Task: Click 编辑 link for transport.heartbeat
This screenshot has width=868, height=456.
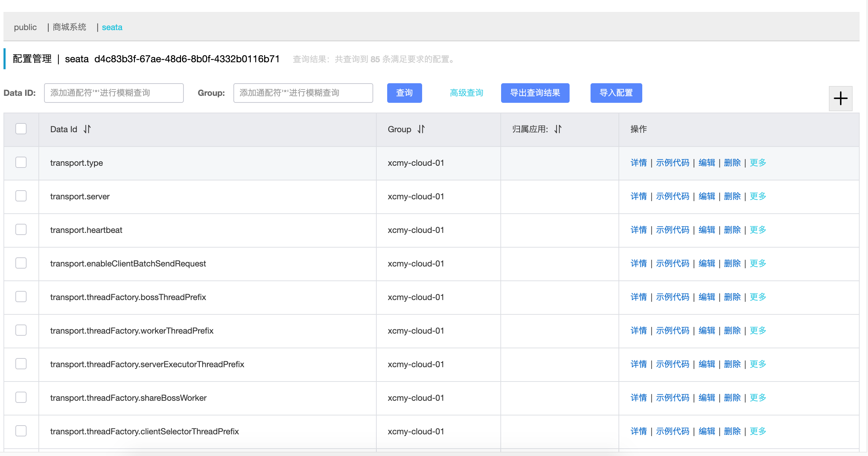Action: [x=707, y=230]
